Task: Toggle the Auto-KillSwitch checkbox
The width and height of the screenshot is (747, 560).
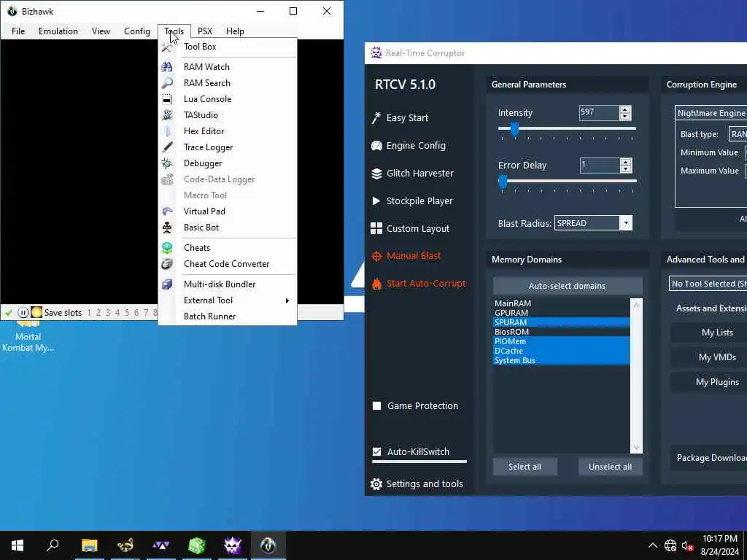Action: (377, 451)
